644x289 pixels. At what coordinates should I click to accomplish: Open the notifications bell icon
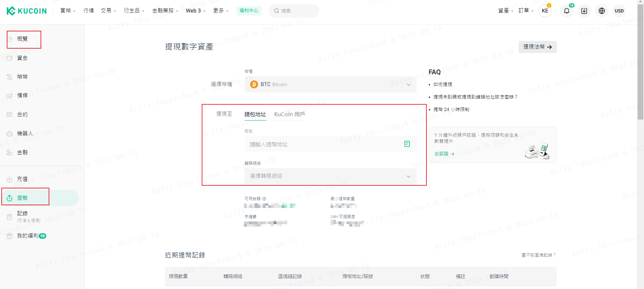tap(567, 11)
